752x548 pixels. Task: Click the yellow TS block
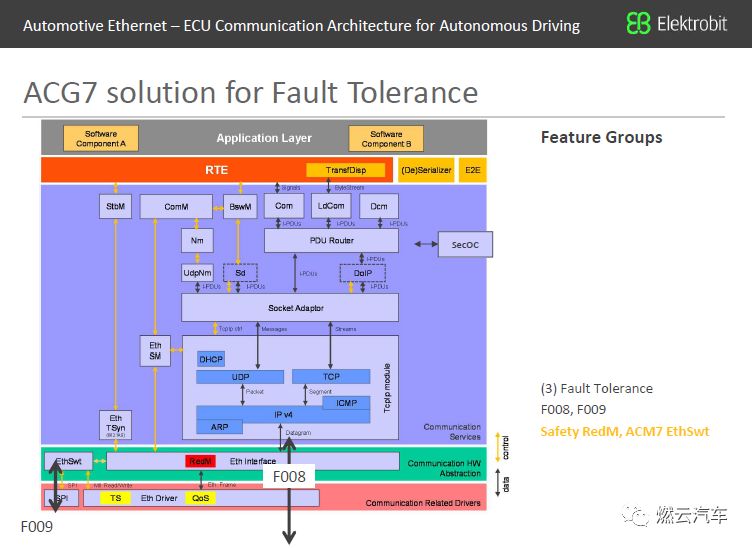coord(115,498)
